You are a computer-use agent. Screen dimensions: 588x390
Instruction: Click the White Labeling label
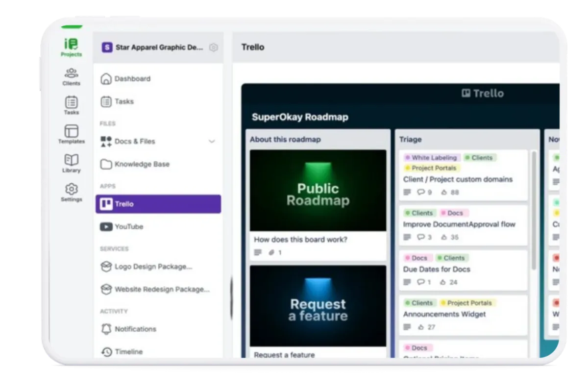click(x=432, y=158)
